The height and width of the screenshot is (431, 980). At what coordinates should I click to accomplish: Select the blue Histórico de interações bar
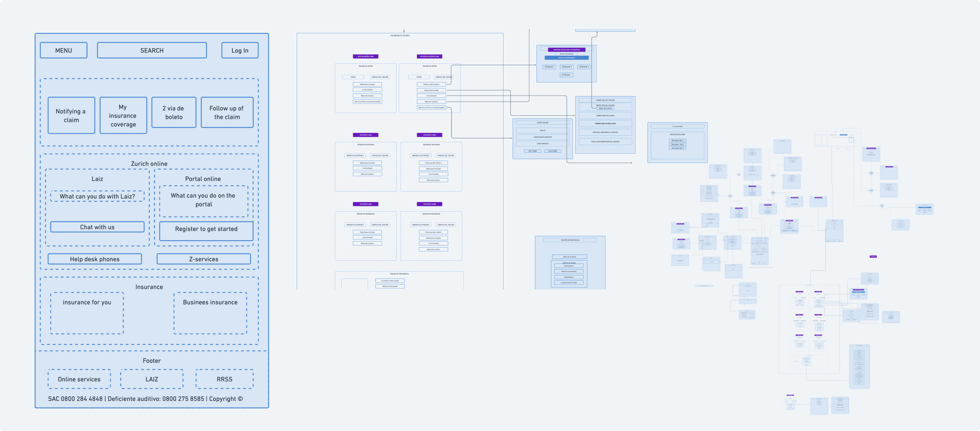point(567,58)
